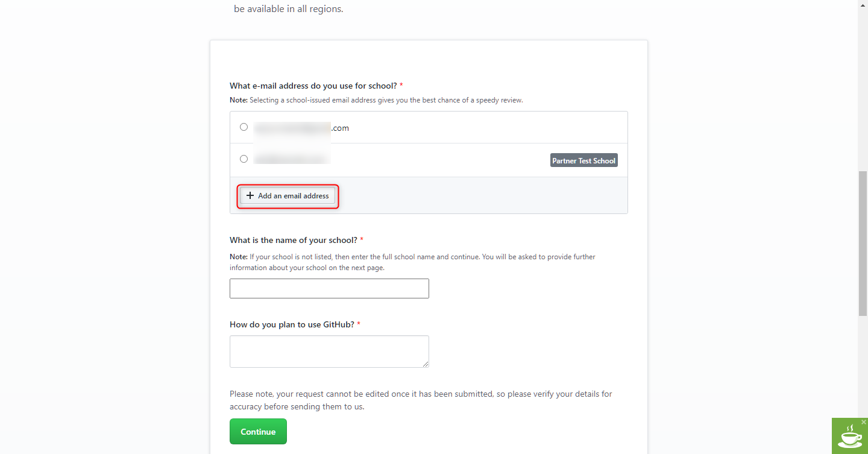Click the gray footer area right of Add an email address
Screen dimensions: 868x454
(482, 195)
